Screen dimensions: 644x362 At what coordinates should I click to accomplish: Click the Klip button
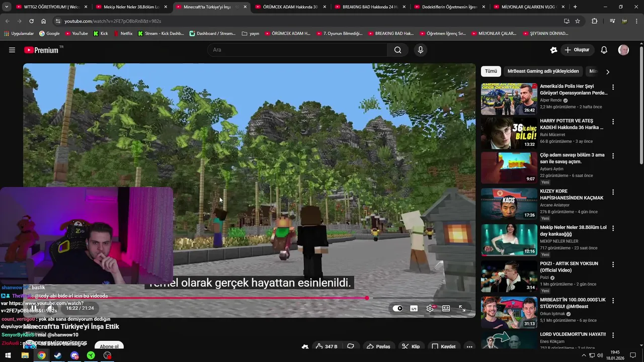coord(411,346)
